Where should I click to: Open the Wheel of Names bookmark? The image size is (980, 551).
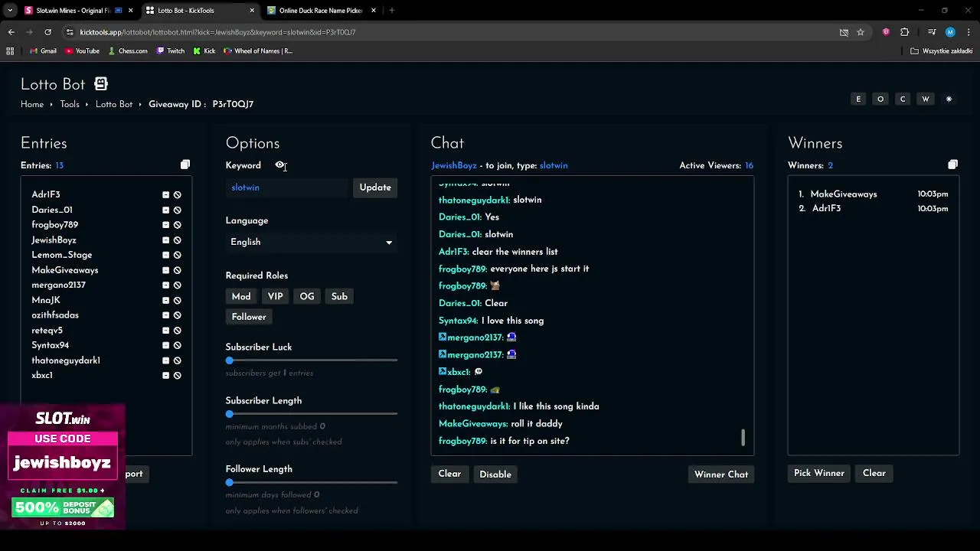click(x=258, y=51)
